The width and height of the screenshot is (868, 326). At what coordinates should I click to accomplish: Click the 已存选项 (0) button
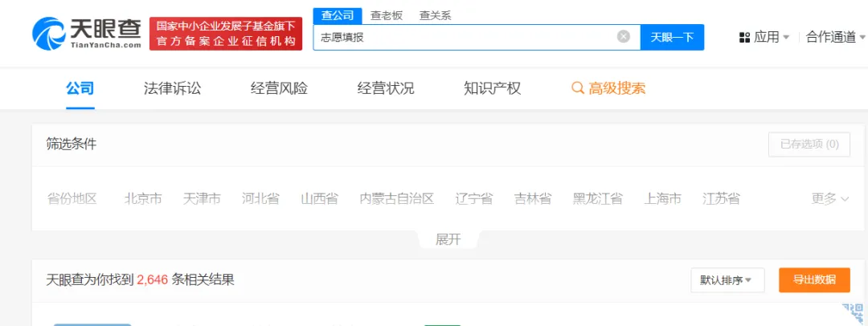pos(809,145)
